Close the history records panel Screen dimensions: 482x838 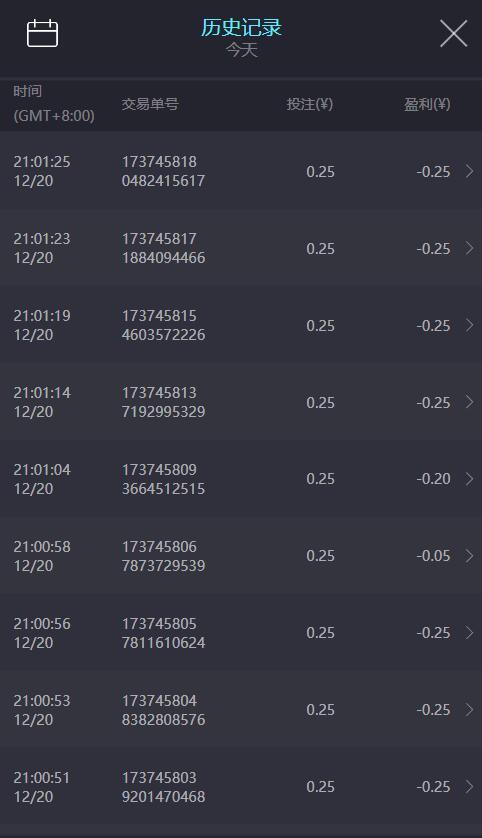point(454,33)
